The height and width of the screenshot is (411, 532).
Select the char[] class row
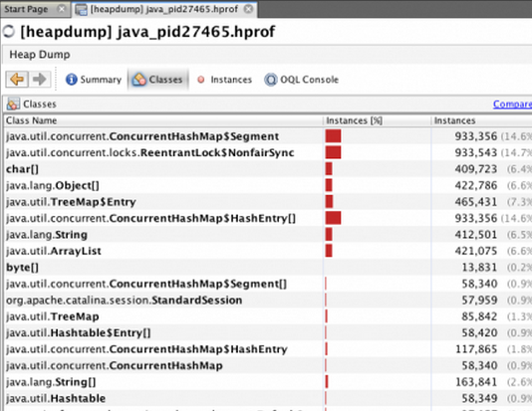(x=268, y=169)
